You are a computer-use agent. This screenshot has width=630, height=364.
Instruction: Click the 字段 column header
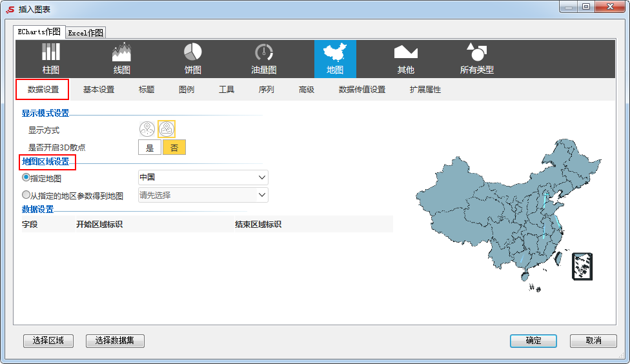pos(30,224)
